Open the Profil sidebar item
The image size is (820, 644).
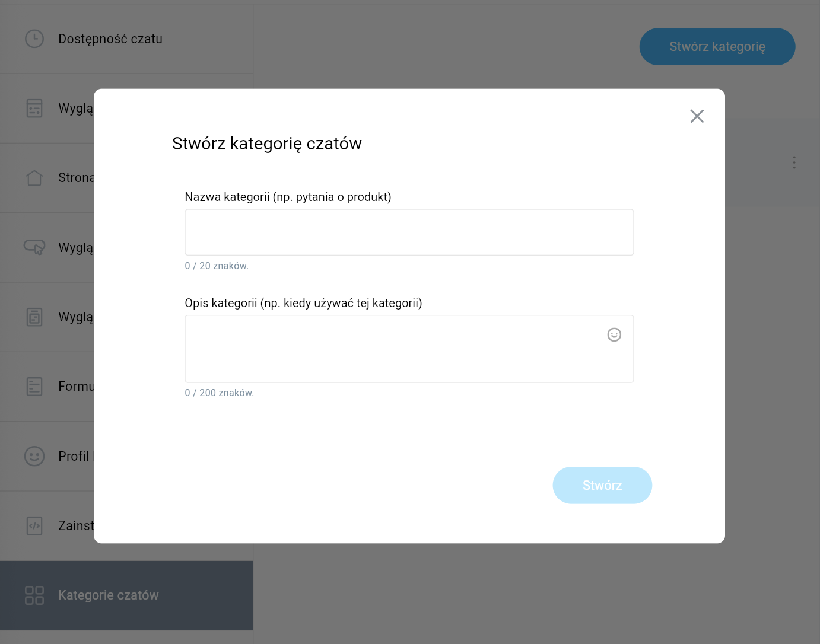(x=74, y=456)
